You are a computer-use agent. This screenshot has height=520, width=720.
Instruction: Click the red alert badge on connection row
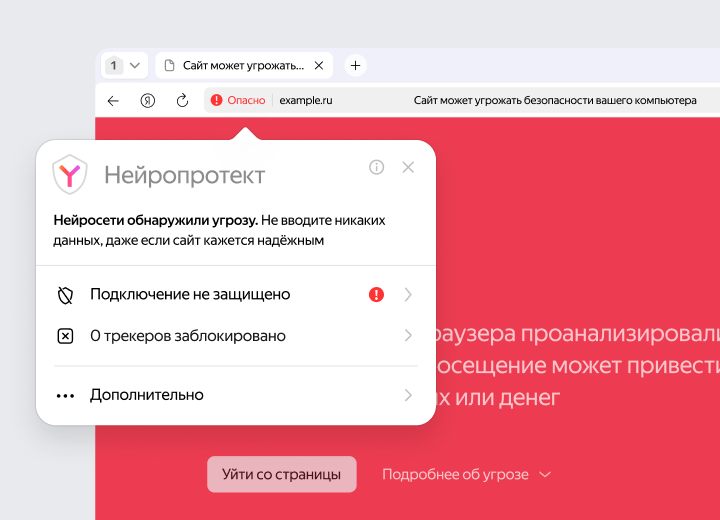[377, 294]
